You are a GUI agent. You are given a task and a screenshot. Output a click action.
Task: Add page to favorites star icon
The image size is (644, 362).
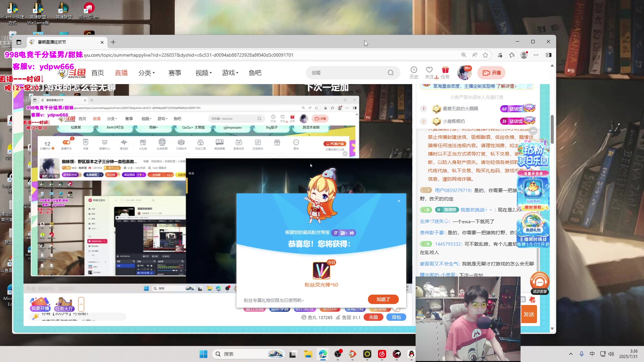pyautogui.click(x=485, y=55)
